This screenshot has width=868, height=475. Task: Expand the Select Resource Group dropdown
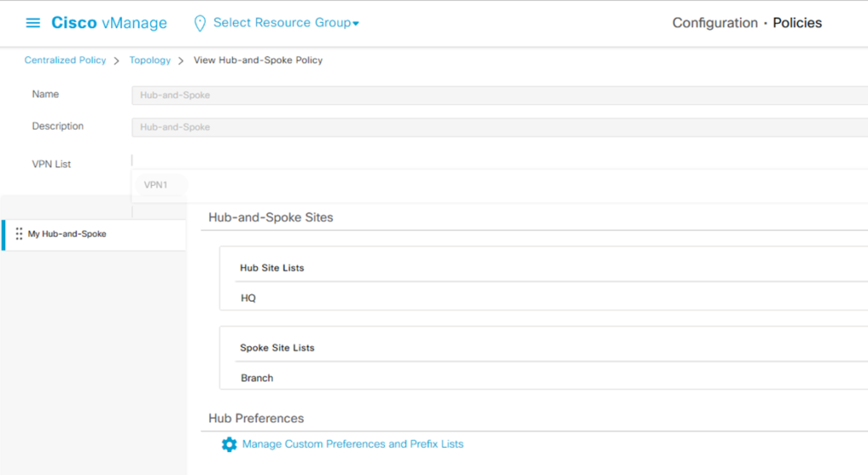286,23
